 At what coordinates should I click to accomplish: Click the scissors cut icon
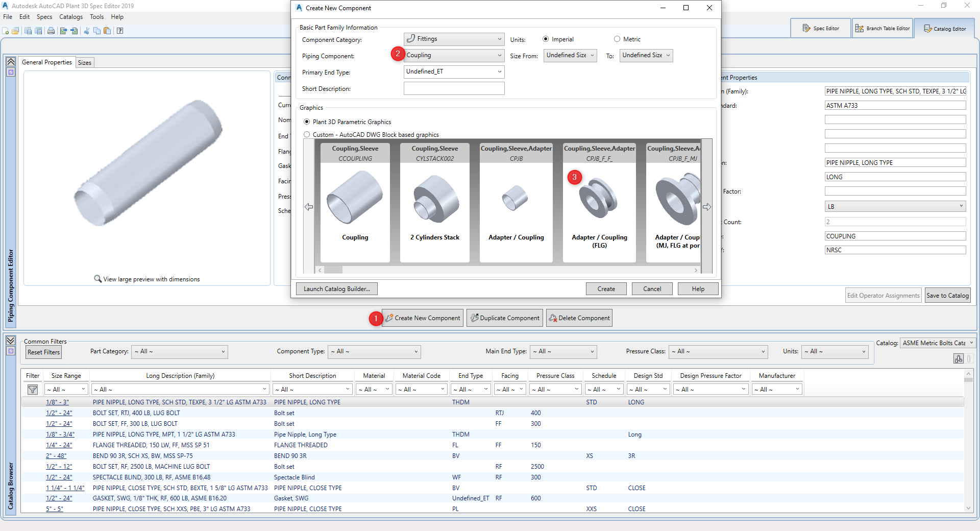coord(86,31)
